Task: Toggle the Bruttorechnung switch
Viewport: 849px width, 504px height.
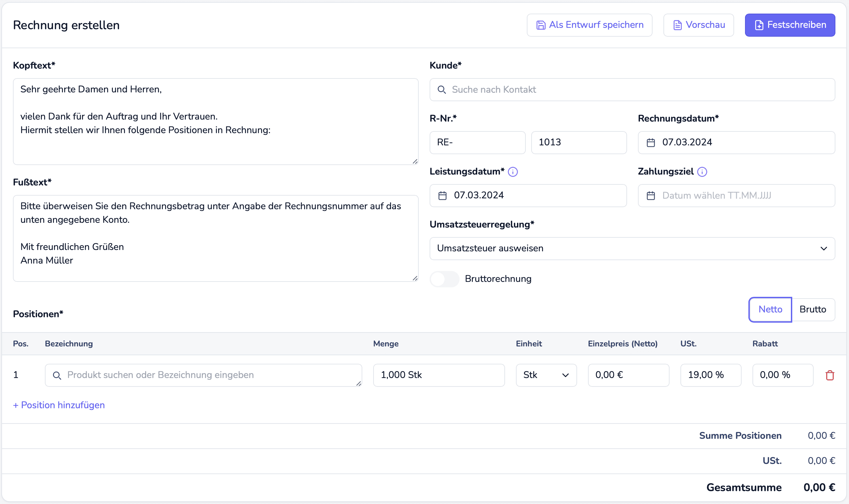Action: coord(445,279)
